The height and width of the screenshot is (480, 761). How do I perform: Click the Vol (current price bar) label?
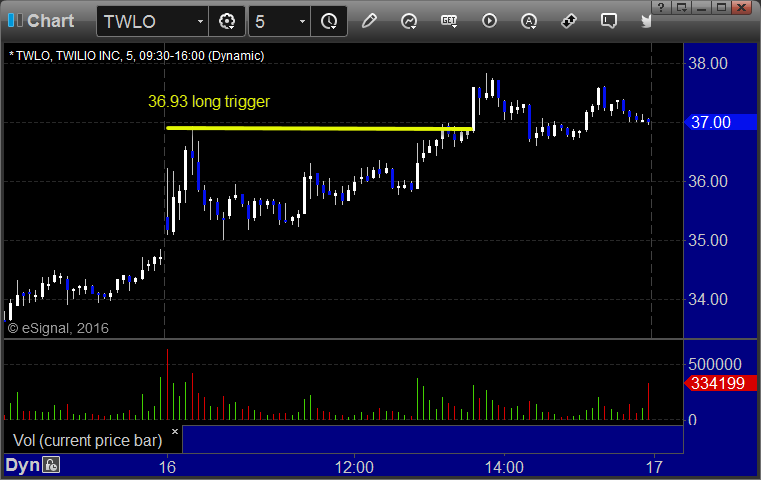tap(87, 440)
